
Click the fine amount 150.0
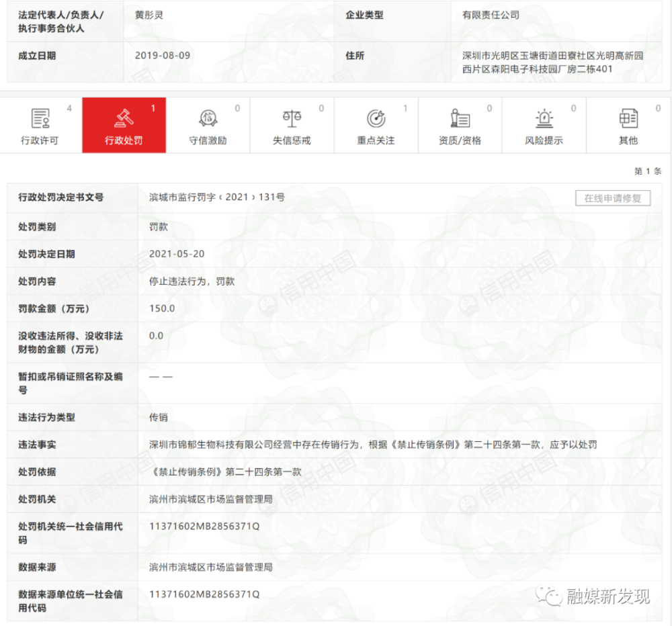coord(162,308)
